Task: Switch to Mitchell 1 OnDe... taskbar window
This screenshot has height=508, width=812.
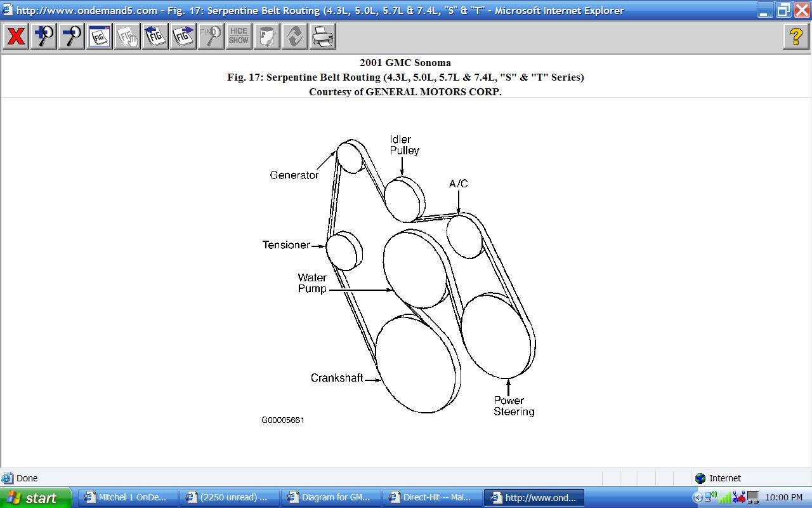Action: point(127,497)
